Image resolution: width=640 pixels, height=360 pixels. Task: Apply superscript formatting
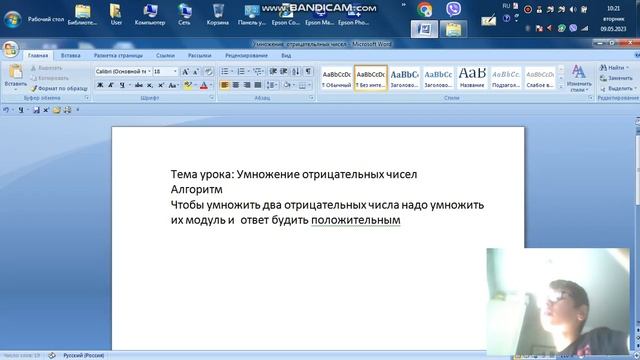pyautogui.click(x=161, y=85)
